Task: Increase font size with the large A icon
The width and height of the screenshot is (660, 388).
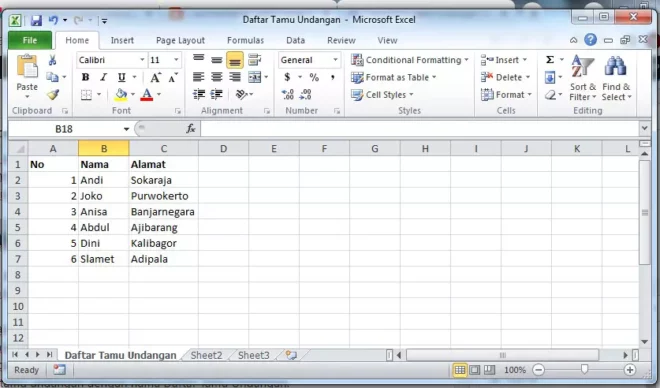Action: tap(155, 77)
